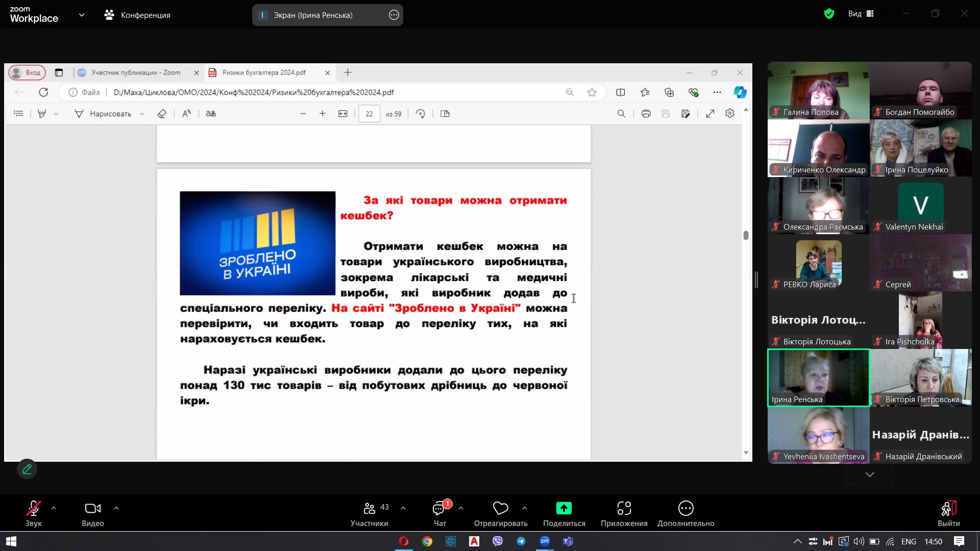Screen dimensions: 980x551
Task: Click the PDF page number field
Action: [x=369, y=114]
